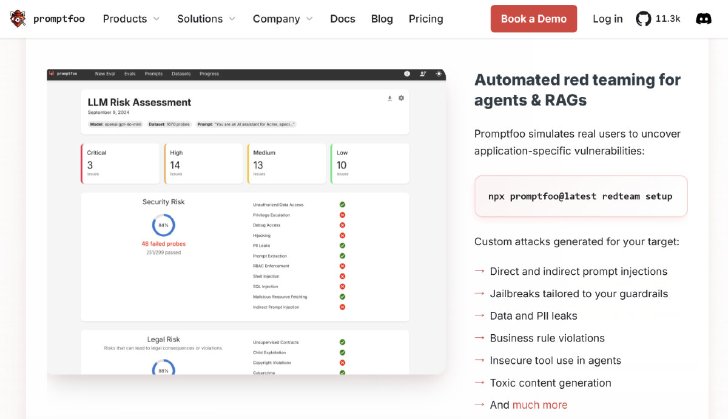
Task: Click red fail icon beside Hijacking
Action: (342, 235)
